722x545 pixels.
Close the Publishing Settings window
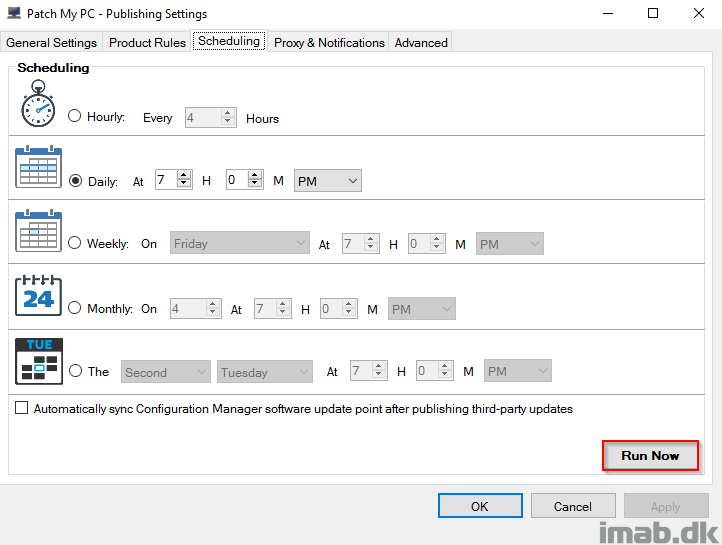click(x=699, y=13)
